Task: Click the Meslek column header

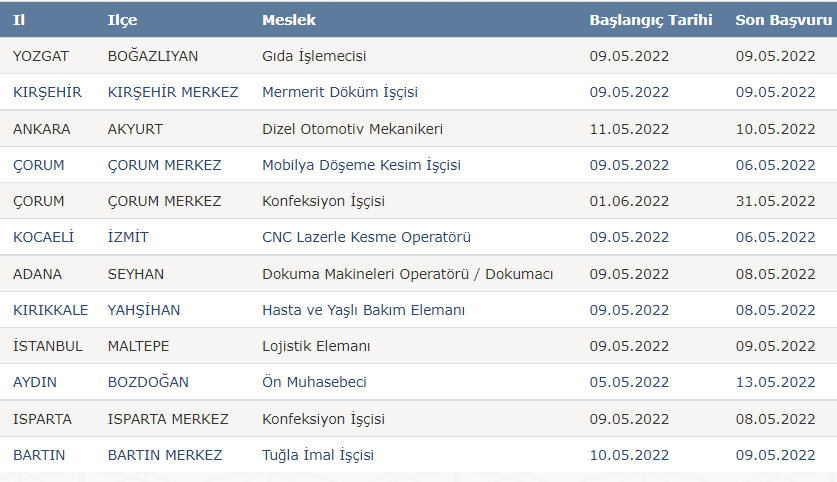Action: (x=289, y=20)
